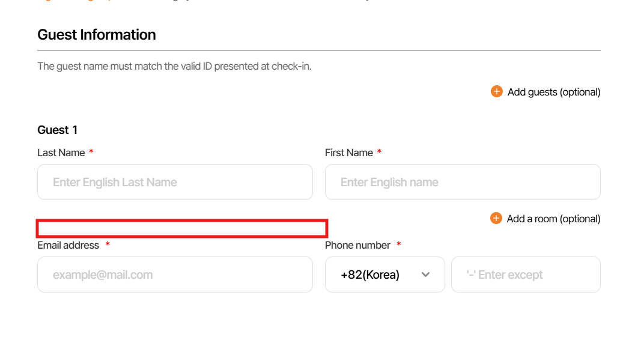This screenshot has height=340, width=644.
Task: Select the 'Guest 1' subheading
Action: 58,130
